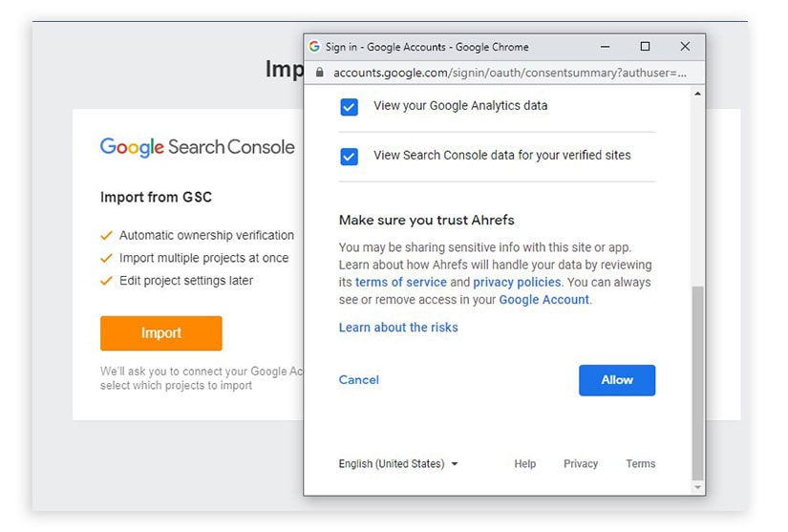This screenshot has width=788, height=532.
Task: Open the English (United States) language dropdown
Action: click(x=398, y=464)
